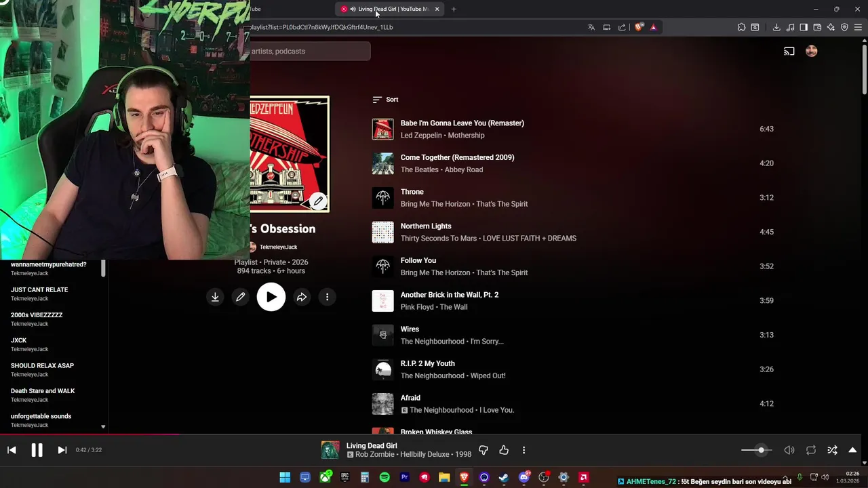Click the search songs, artists, podcasts field
This screenshot has width=868, height=488.
310,52
